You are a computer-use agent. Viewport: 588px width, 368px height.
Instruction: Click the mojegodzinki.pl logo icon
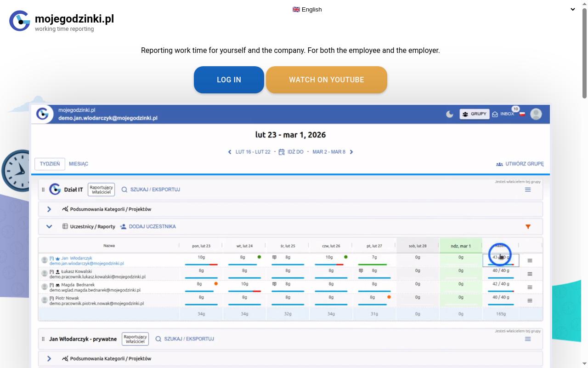[x=20, y=21]
